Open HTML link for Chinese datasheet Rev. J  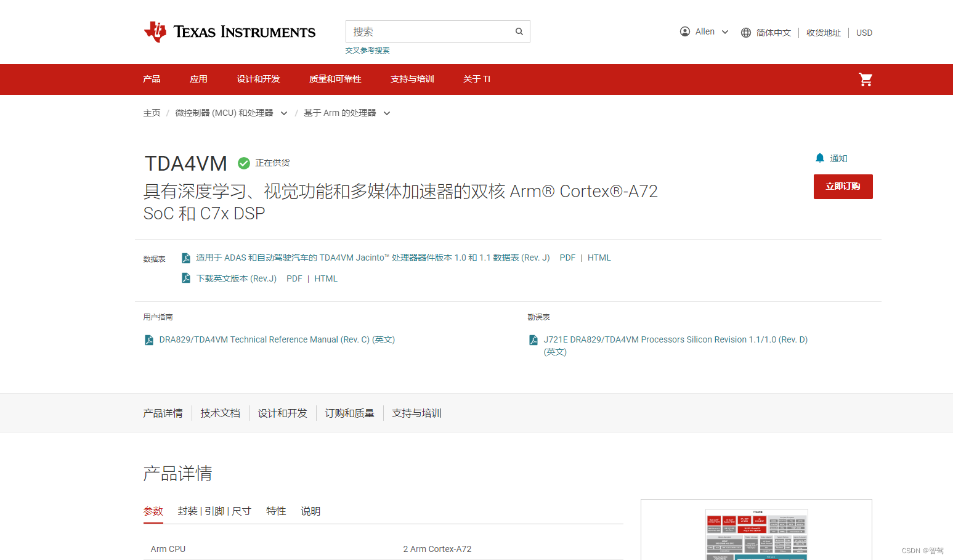(599, 258)
